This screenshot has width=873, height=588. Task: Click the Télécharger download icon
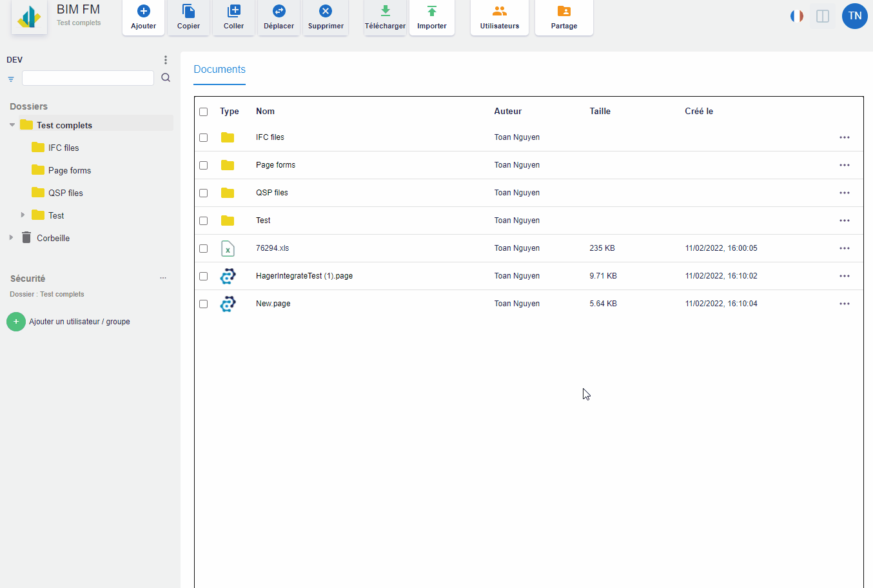point(385,12)
